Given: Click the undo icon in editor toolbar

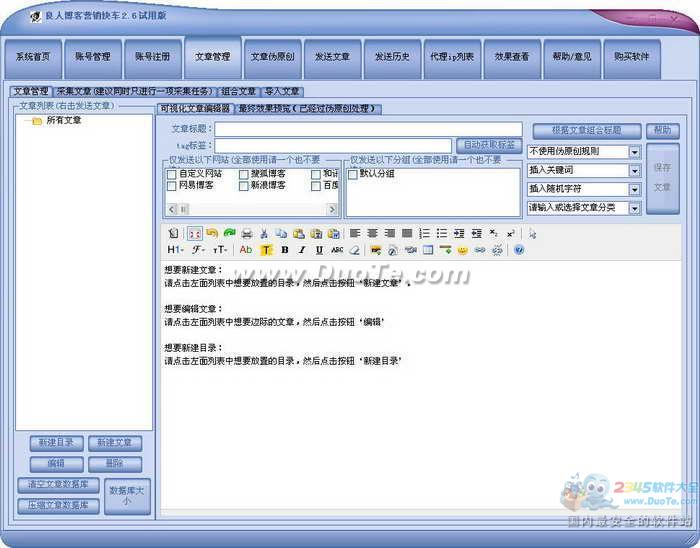Looking at the screenshot, I should [212, 233].
